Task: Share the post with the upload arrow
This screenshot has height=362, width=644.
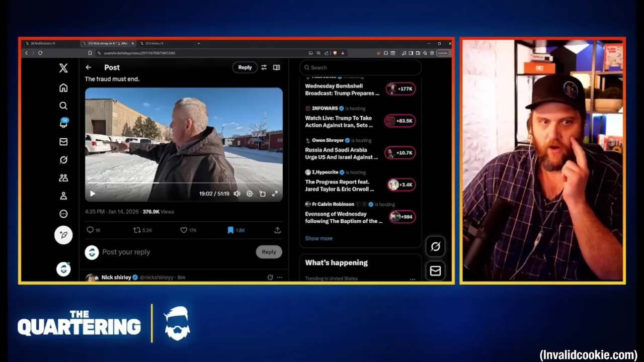Action: click(x=277, y=230)
